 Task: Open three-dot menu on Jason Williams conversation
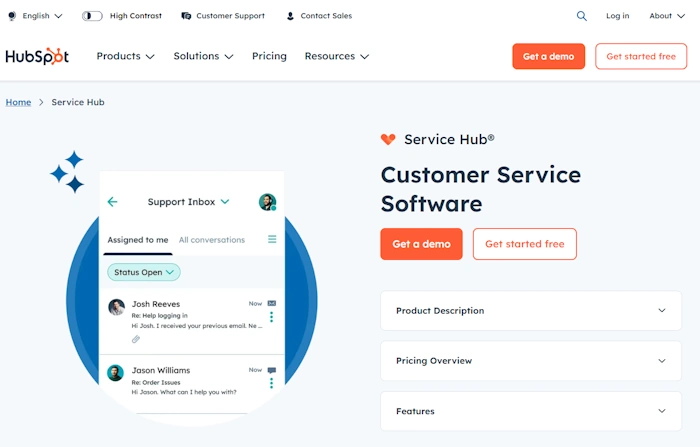(x=271, y=383)
